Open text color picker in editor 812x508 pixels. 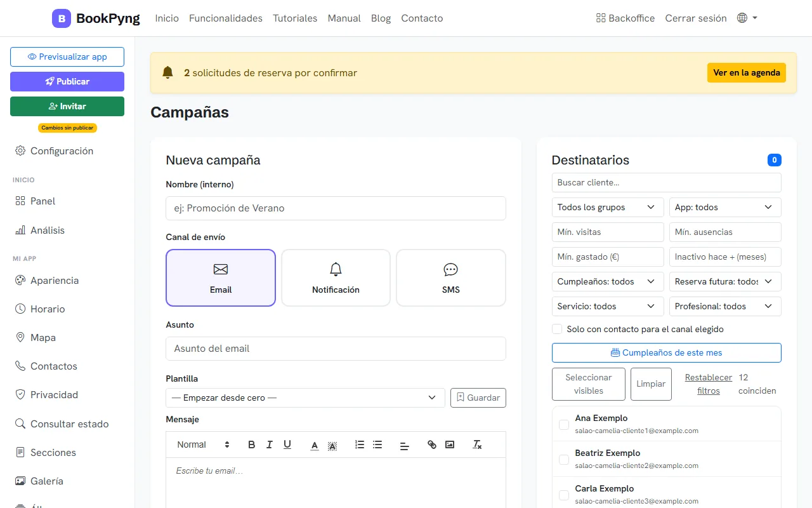pos(314,444)
